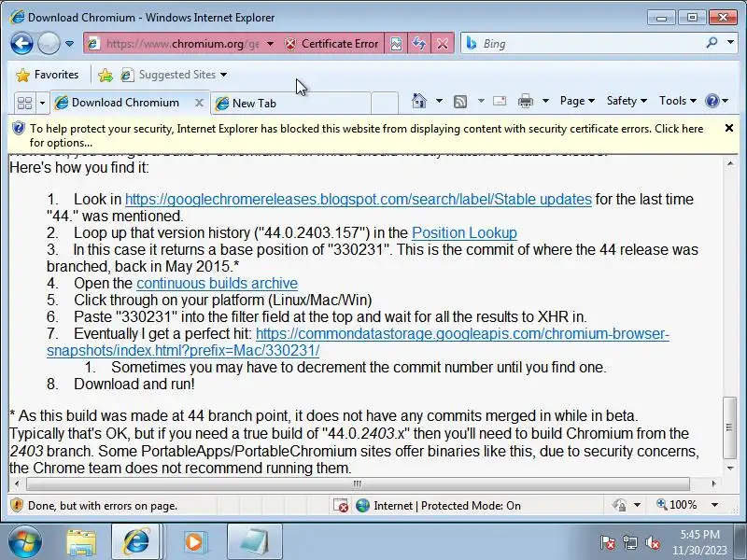Open the Windows Start orb
Viewport: 747px width, 560px height.
pos(24,542)
